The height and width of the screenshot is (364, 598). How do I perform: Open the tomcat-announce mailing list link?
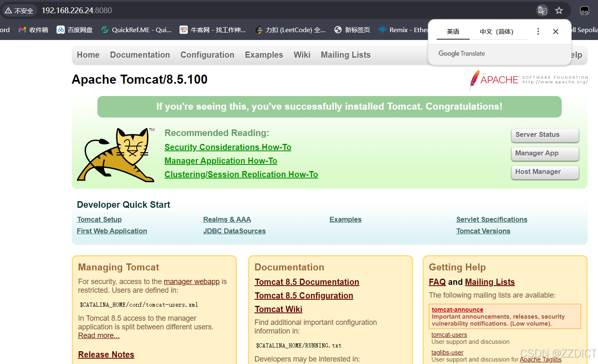click(457, 310)
